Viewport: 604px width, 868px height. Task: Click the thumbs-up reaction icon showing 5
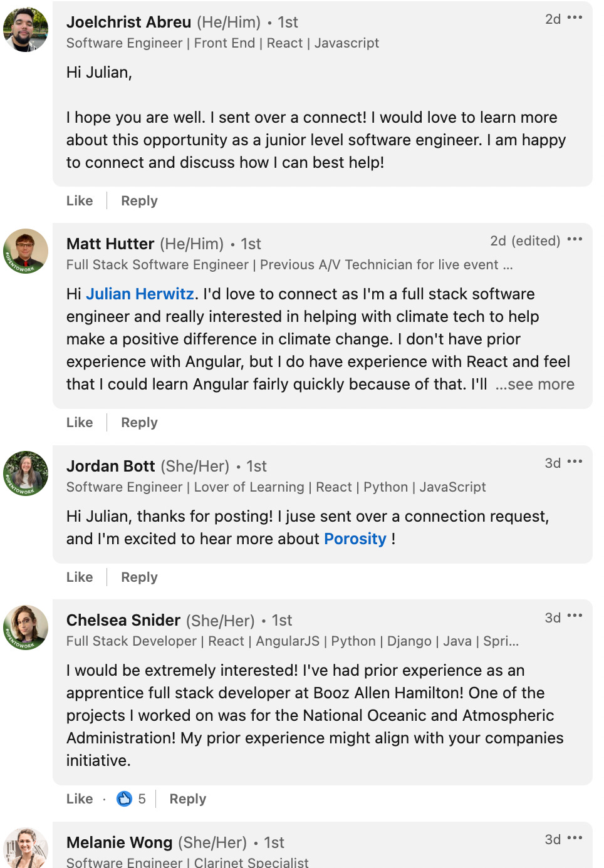coord(125,798)
